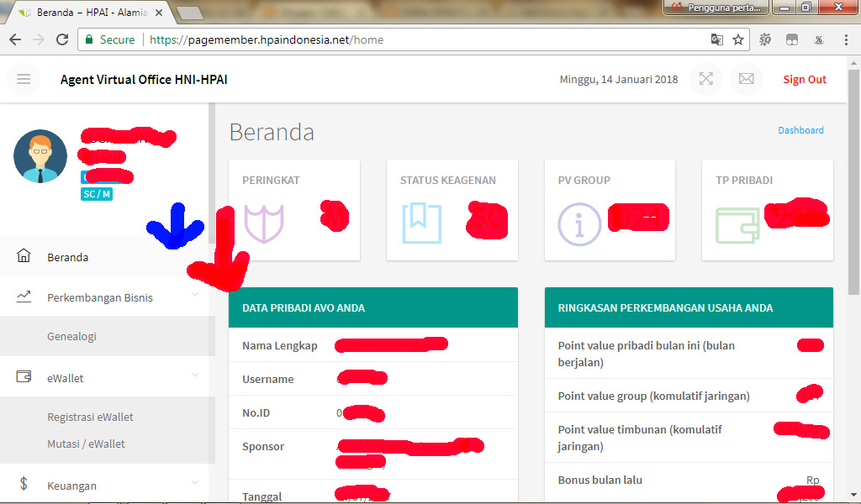This screenshot has height=504, width=861.
Task: Click the translate page icon
Action: coord(716,39)
